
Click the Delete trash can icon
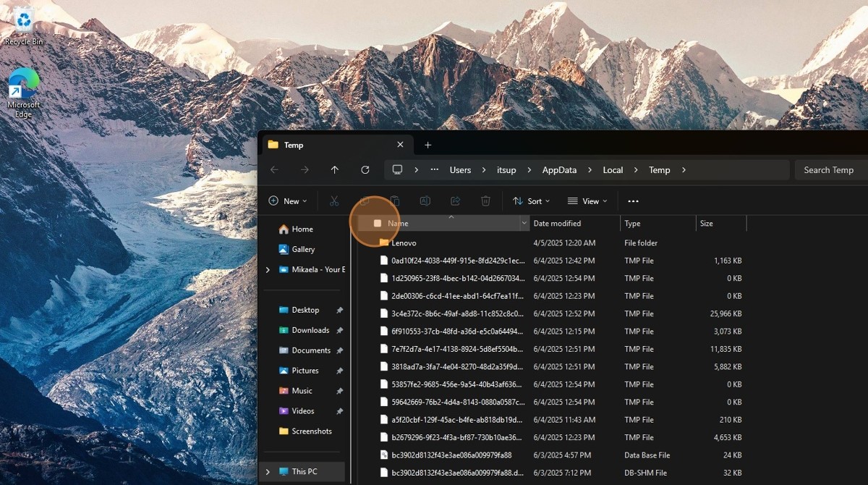(x=485, y=201)
